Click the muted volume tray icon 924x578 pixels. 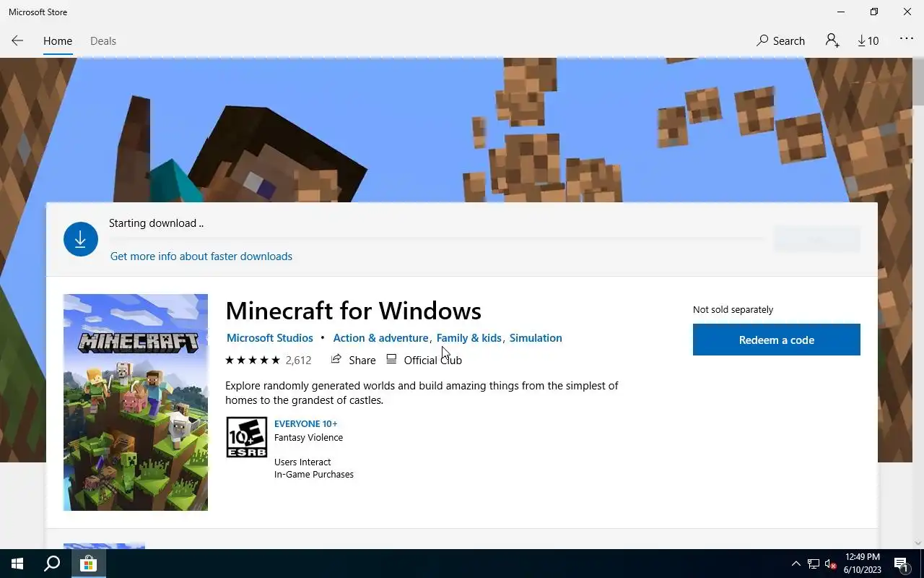[x=830, y=564]
